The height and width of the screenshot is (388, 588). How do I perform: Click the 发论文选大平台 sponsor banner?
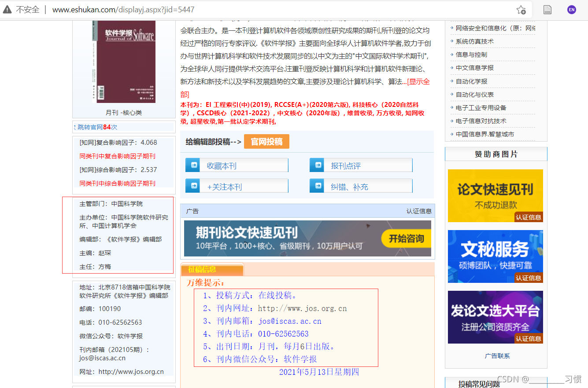point(496,317)
